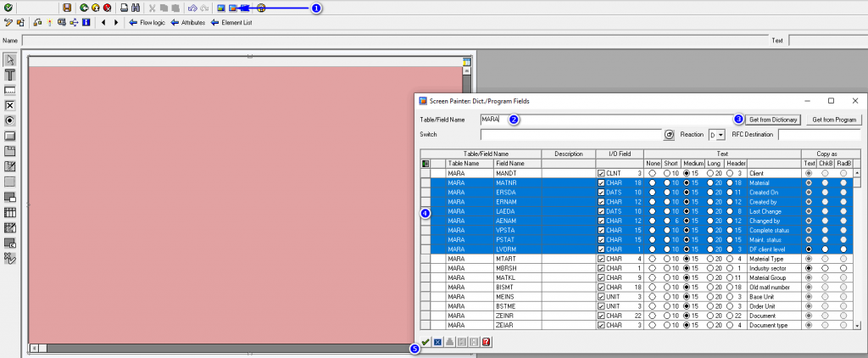Select the Radio button element tool
Image resolution: width=868 pixels, height=358 pixels.
[x=10, y=120]
